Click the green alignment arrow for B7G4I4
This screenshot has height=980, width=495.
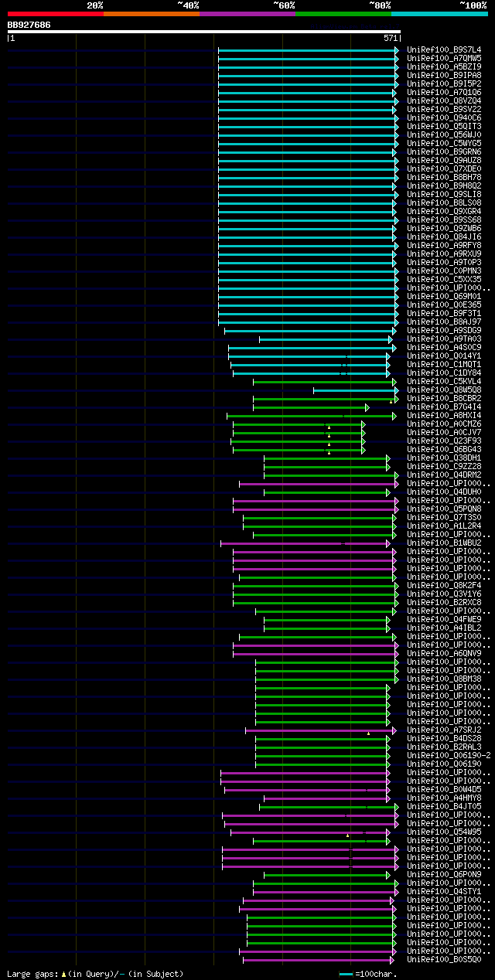[x=311, y=407]
